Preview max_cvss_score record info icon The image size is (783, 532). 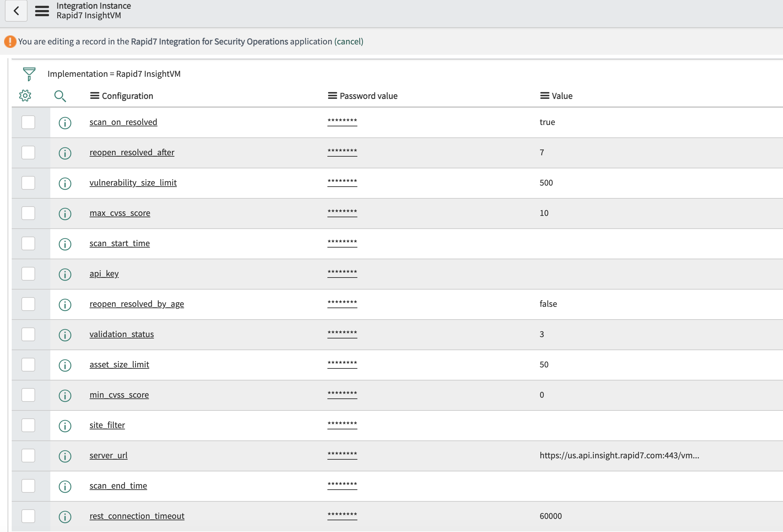coord(65,213)
